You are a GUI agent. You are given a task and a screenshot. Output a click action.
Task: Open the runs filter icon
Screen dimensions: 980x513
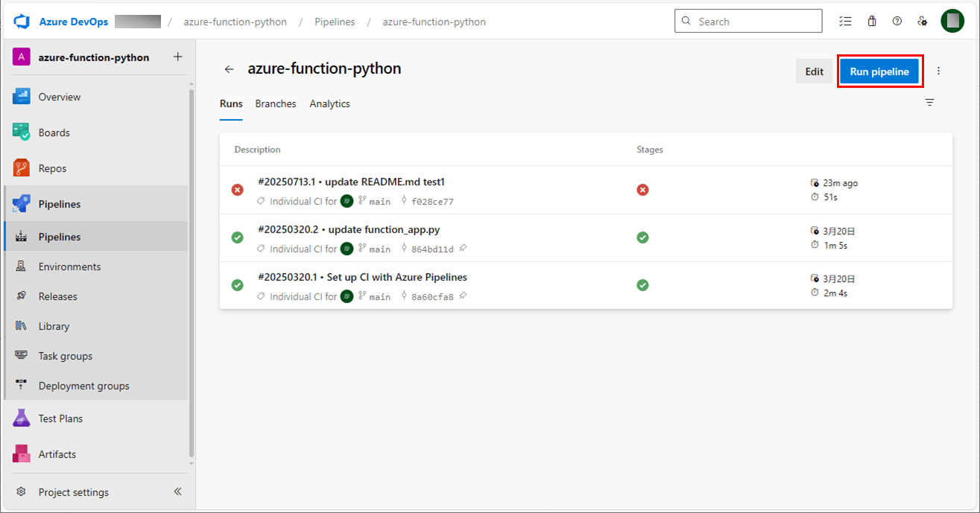point(929,103)
